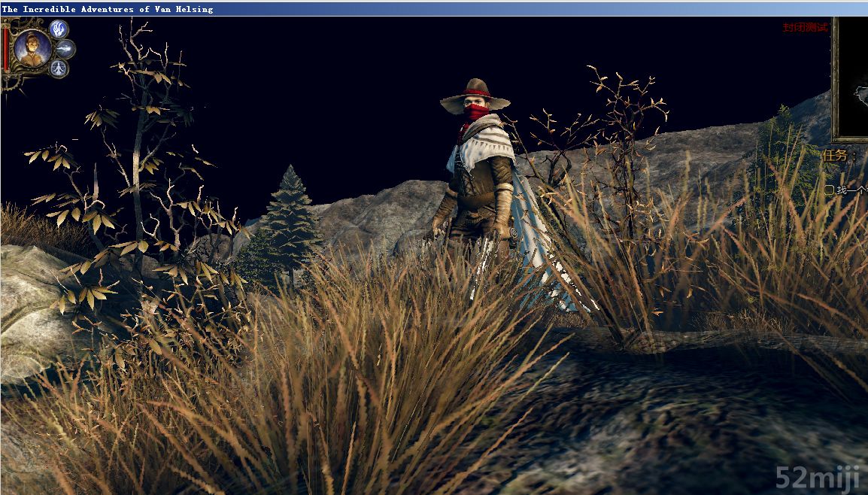Click the pine tree behind the character

pos(289,218)
